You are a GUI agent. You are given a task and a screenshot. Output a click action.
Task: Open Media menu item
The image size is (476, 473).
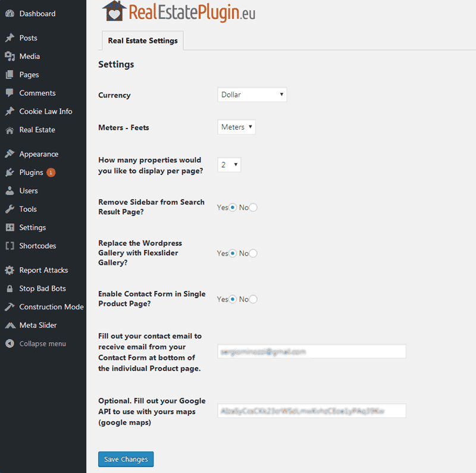29,56
